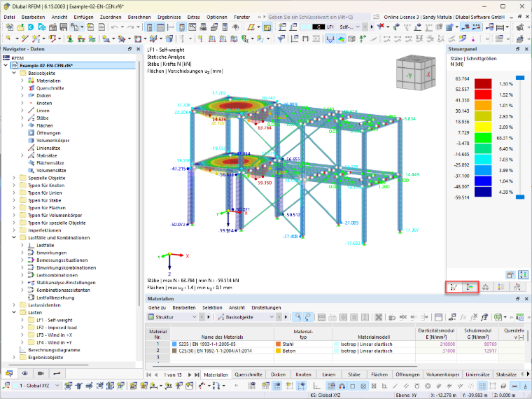Viewport: 532px width, 399px height.
Task: Close the Navigator - Daten panel
Action: pos(139,49)
